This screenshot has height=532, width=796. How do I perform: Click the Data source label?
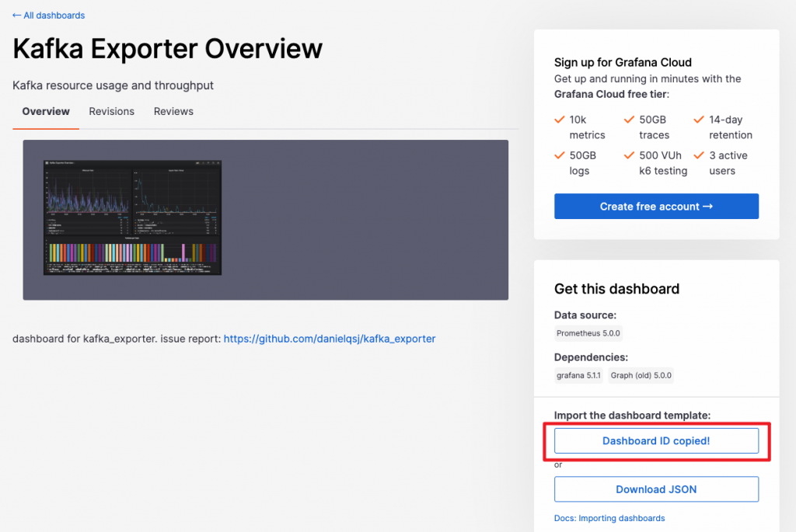585,315
